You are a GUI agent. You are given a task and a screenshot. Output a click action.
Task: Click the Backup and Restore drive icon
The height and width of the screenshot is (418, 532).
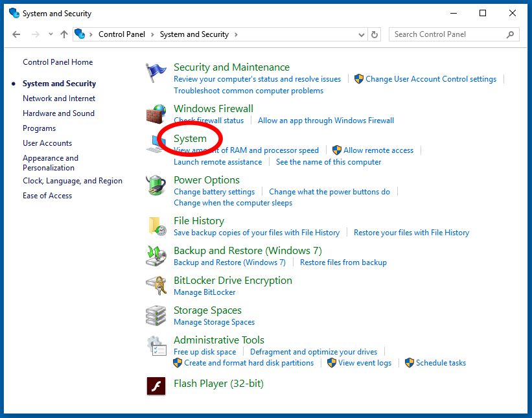click(156, 256)
